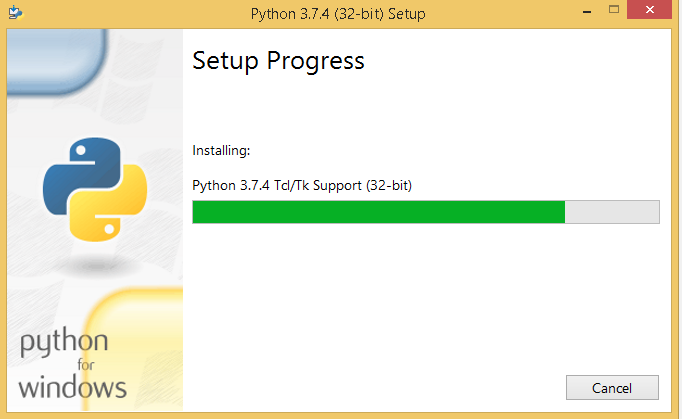Close the Python setup window
Screen dimensions: 682x419
(x=648, y=10)
